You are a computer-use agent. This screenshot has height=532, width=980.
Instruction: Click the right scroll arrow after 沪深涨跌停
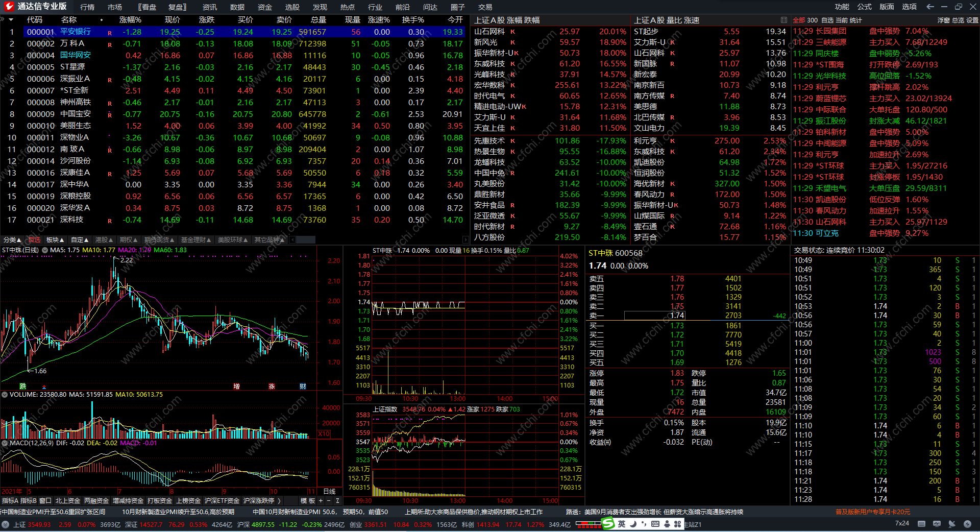tap(279, 501)
